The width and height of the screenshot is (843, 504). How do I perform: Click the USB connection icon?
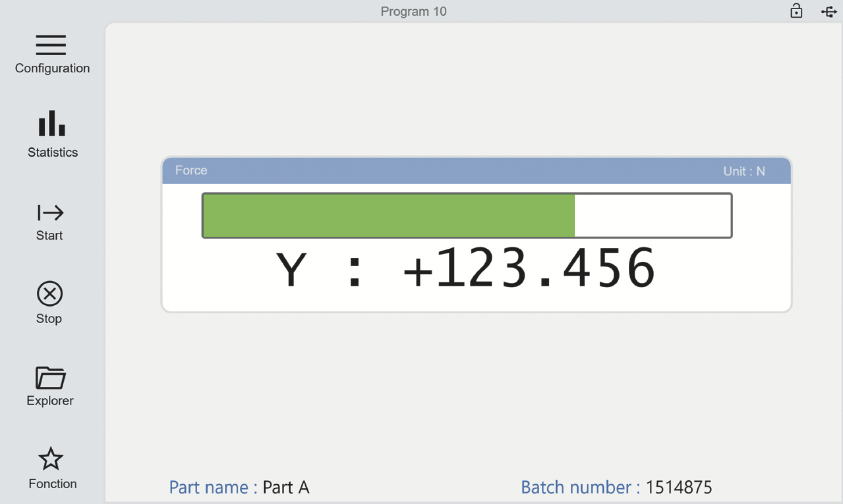pos(829,11)
